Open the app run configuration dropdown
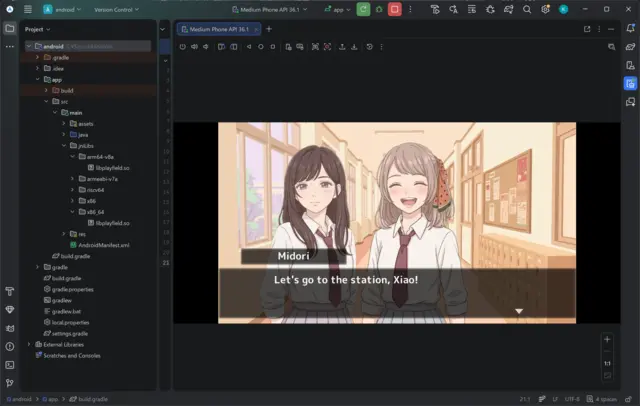Image resolution: width=640 pixels, height=406 pixels. [338, 9]
